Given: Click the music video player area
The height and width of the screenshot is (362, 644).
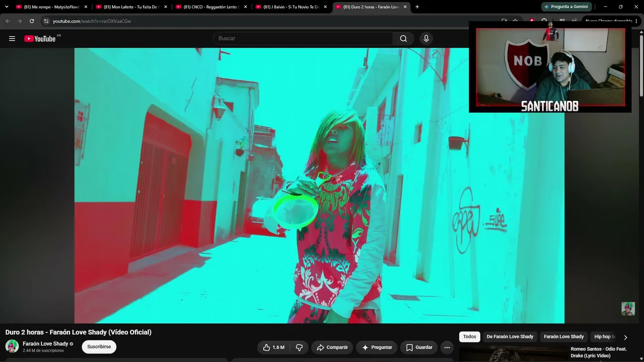Looking at the screenshot, I should click(319, 186).
